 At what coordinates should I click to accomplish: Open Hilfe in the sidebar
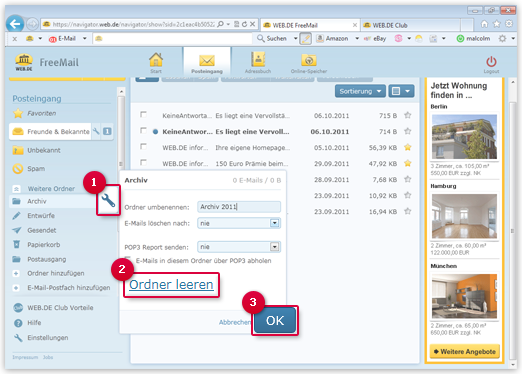click(x=27, y=323)
